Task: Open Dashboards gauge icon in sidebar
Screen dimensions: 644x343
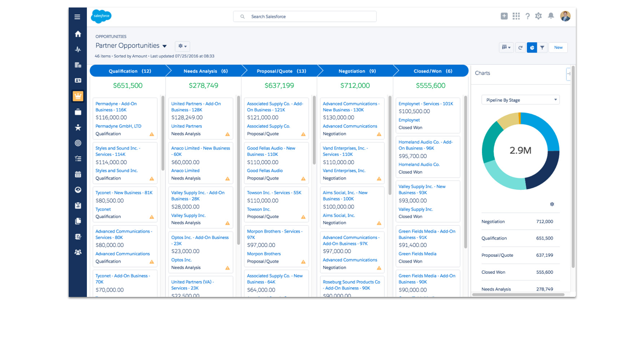Action: pyautogui.click(x=78, y=190)
